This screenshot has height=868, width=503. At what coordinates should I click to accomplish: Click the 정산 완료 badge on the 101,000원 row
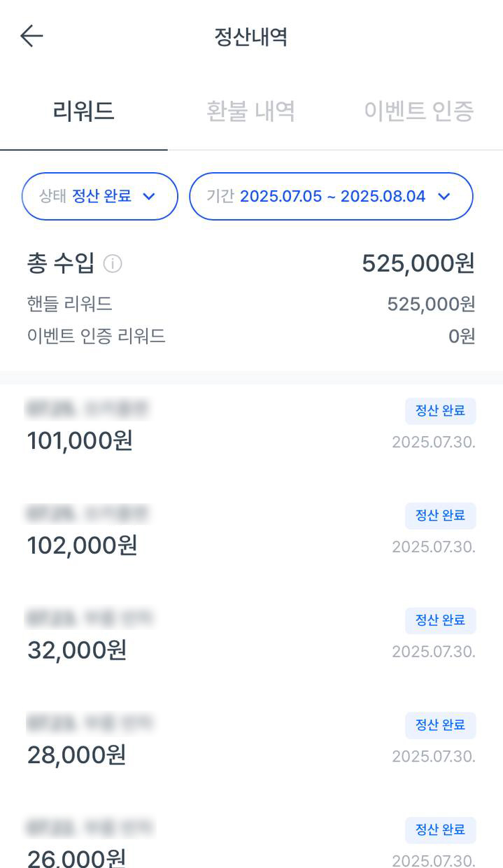[441, 411]
